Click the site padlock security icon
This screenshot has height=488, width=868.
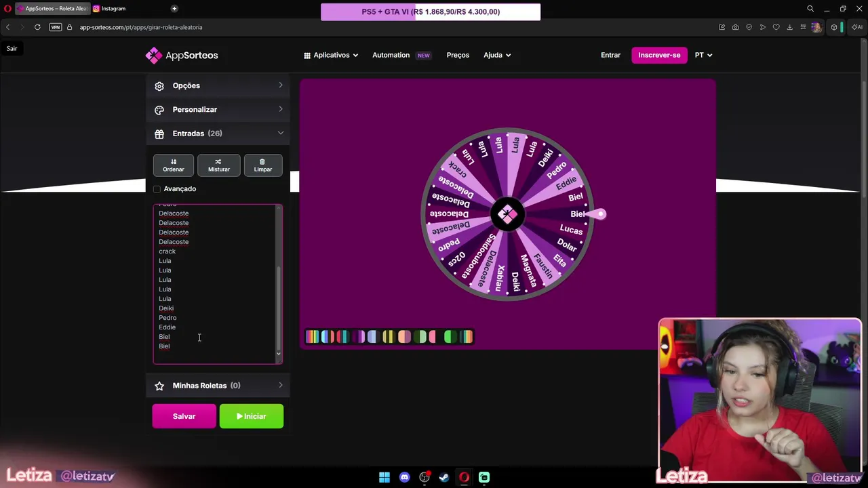(x=69, y=27)
